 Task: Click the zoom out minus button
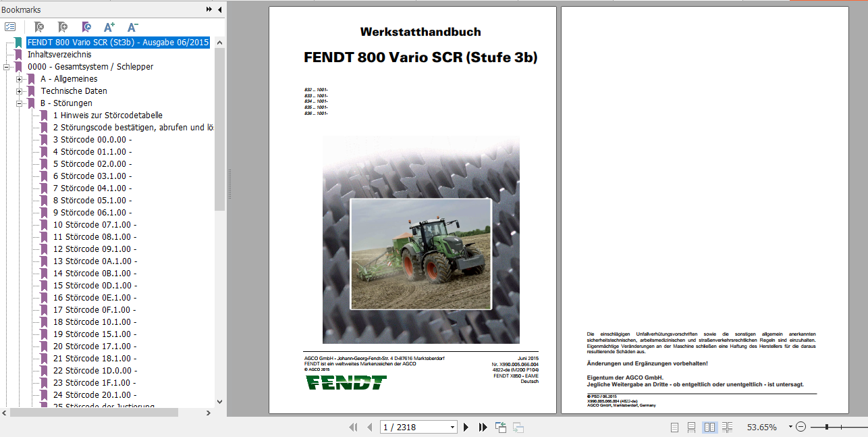[x=801, y=427]
